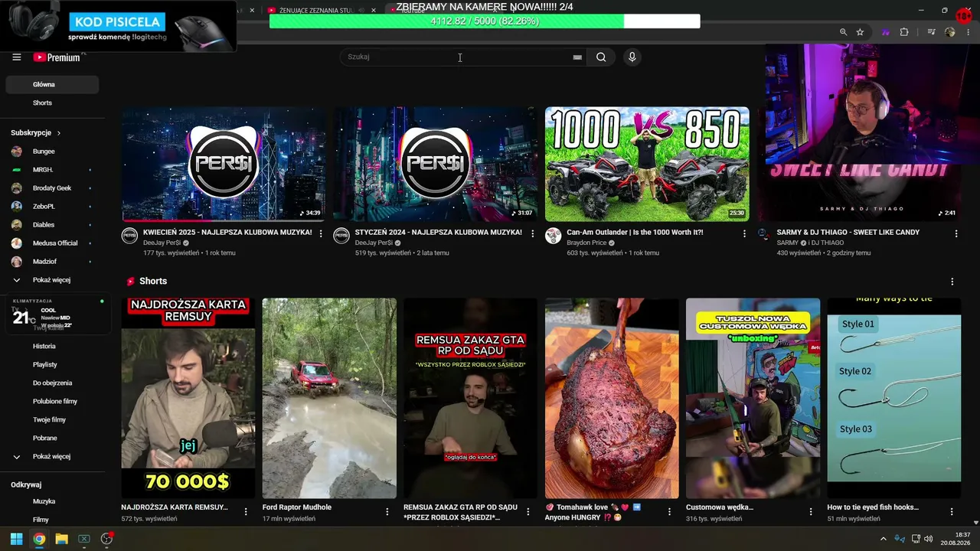Play Customowa wędka unboxing short thumbnail

coord(753,398)
